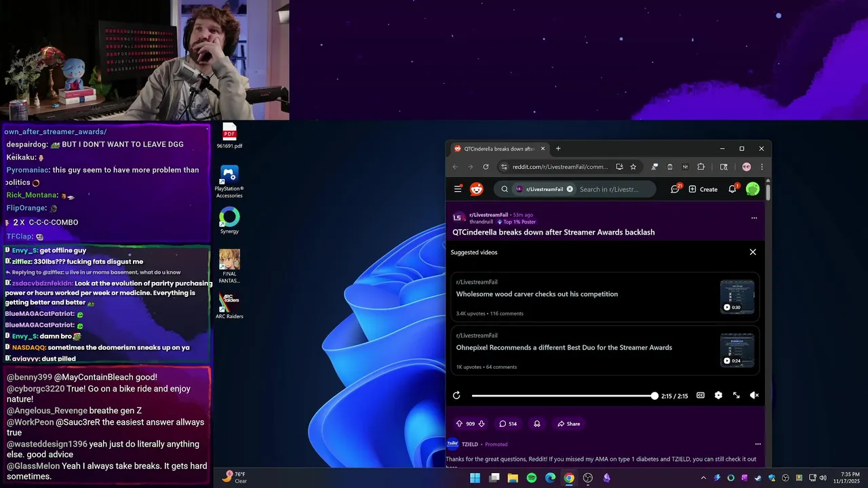Click the install app icon in address bar

[619, 167]
